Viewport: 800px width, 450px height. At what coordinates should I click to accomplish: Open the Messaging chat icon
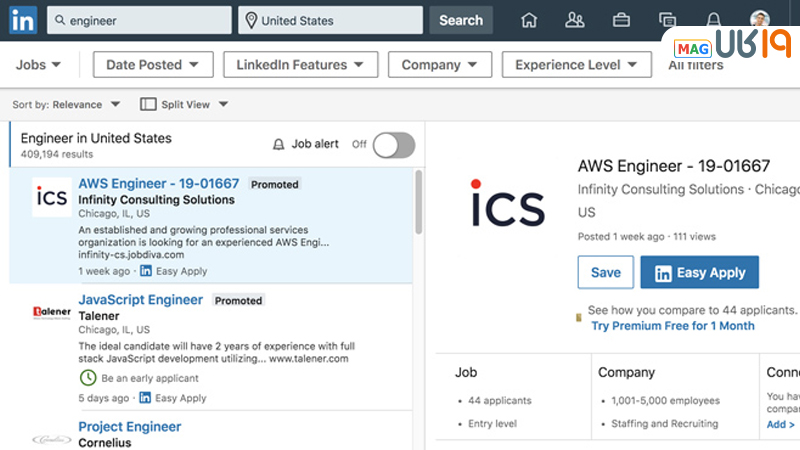tap(667, 20)
